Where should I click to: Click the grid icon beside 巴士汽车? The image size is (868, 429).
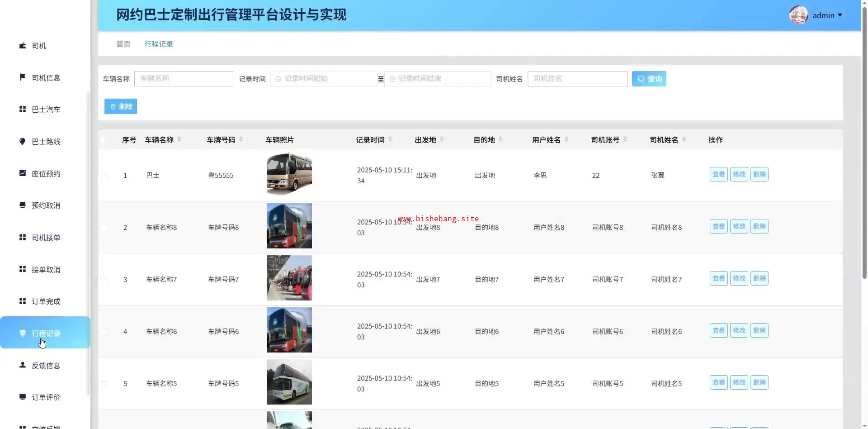click(23, 110)
